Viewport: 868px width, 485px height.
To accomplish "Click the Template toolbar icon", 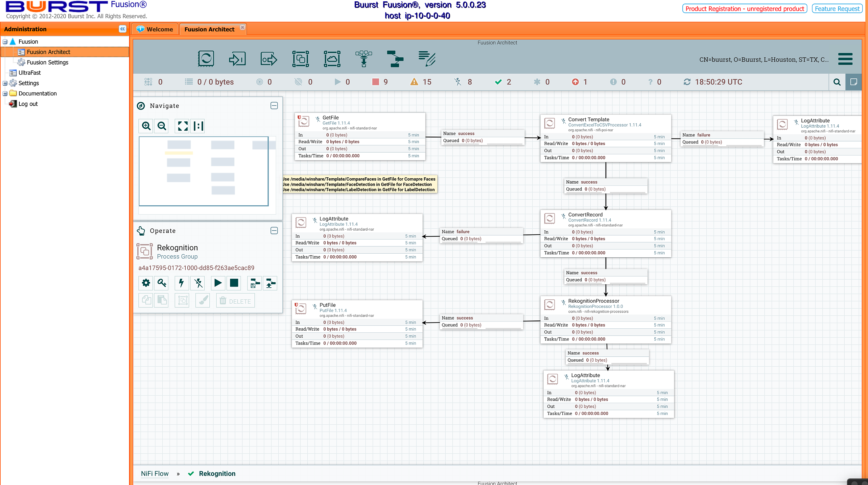I will coord(395,59).
